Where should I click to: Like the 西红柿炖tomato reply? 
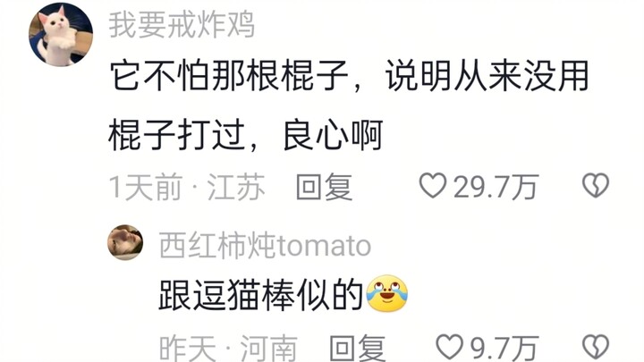pyautogui.click(x=449, y=347)
